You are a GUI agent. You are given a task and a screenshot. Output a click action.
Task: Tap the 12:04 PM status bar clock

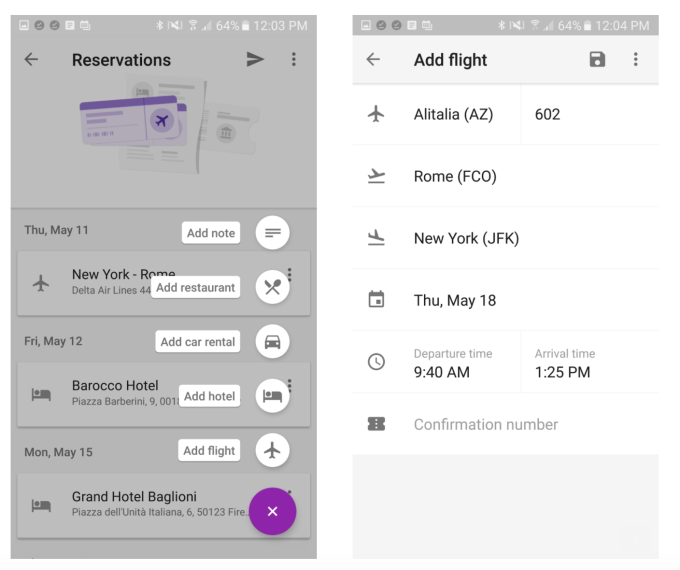pyautogui.click(x=622, y=26)
